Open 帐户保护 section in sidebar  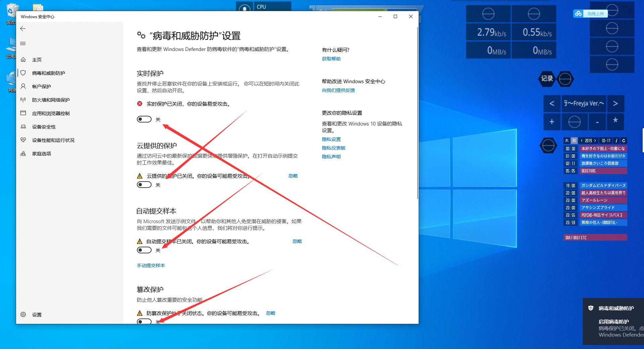(41, 86)
